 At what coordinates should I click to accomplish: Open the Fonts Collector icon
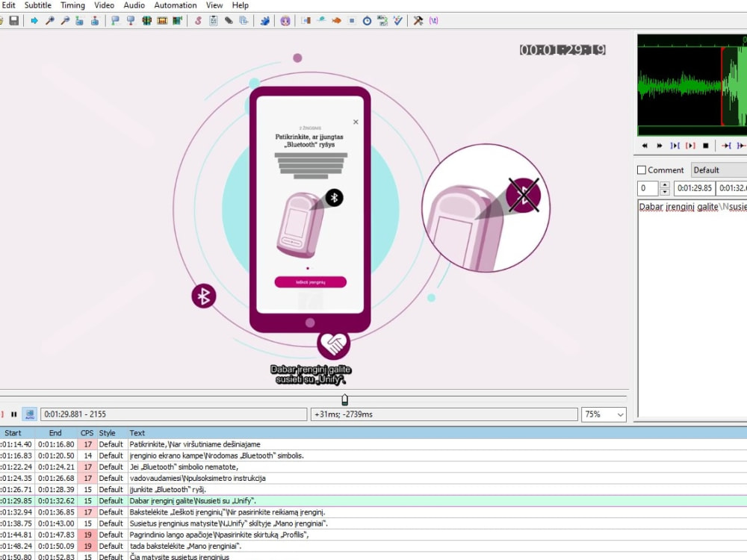[x=244, y=20]
